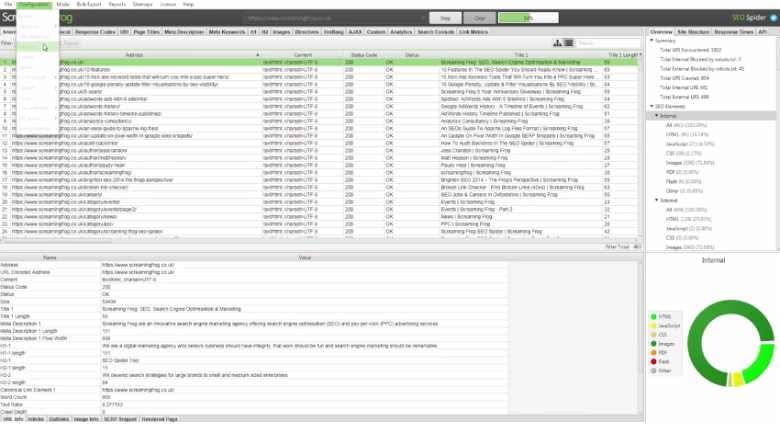Switch to list view icon
The image size is (780, 426).
(569, 43)
